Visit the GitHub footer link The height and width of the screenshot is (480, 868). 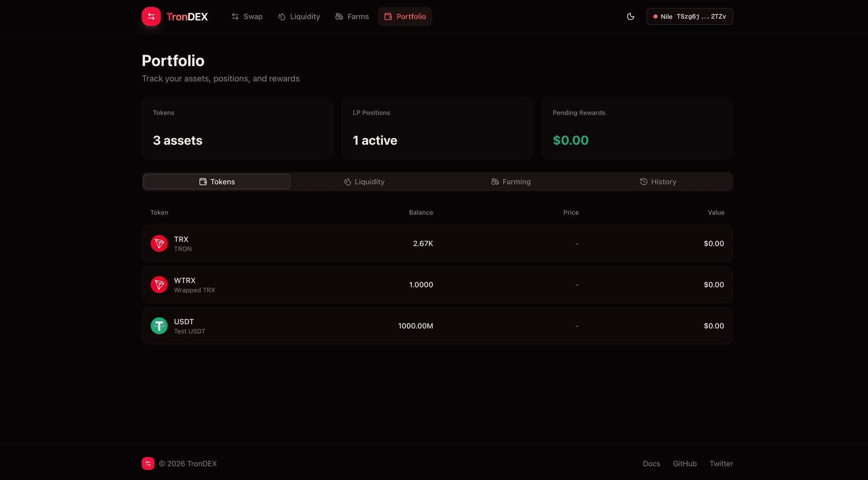point(684,464)
